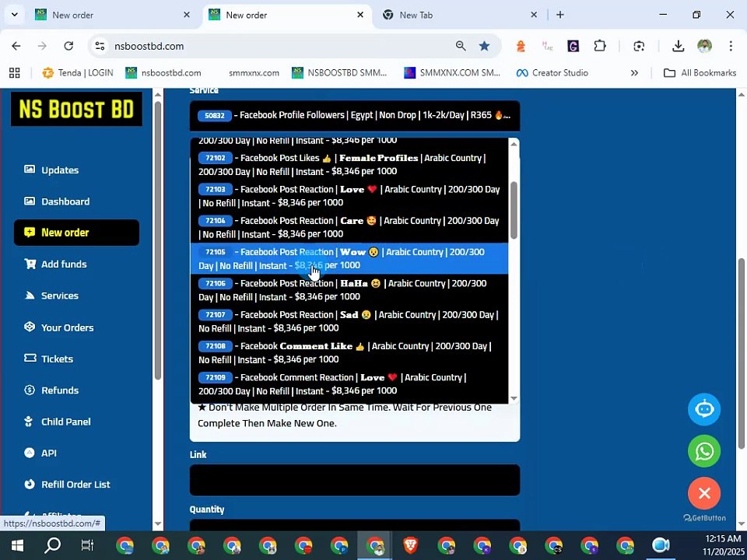Click the address bar showing nsboostbd.com
The image size is (747, 560).
point(276,46)
